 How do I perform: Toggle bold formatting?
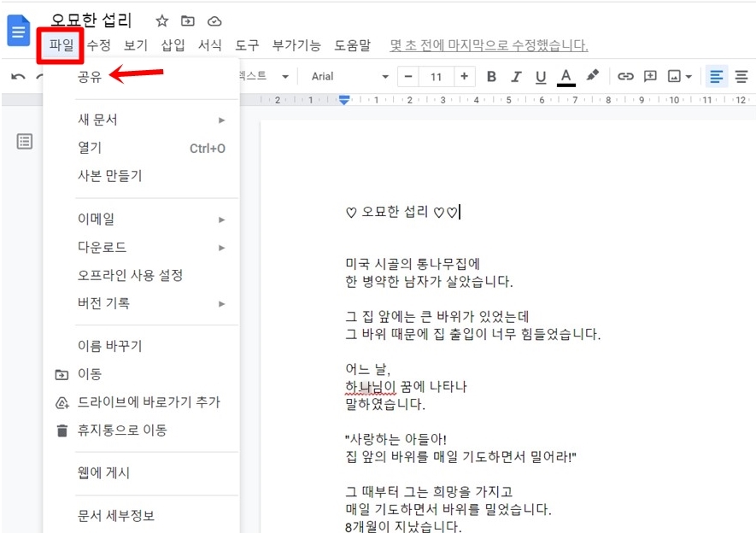(x=491, y=76)
